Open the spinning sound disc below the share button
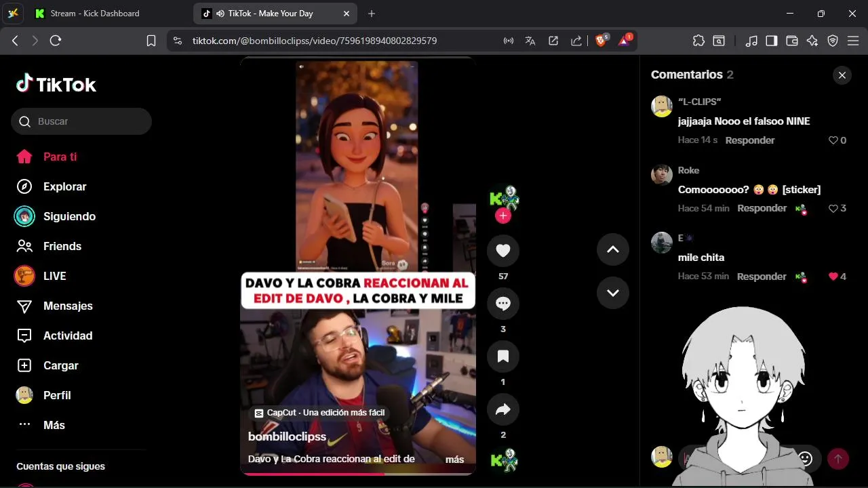The image size is (868, 488). (504, 461)
